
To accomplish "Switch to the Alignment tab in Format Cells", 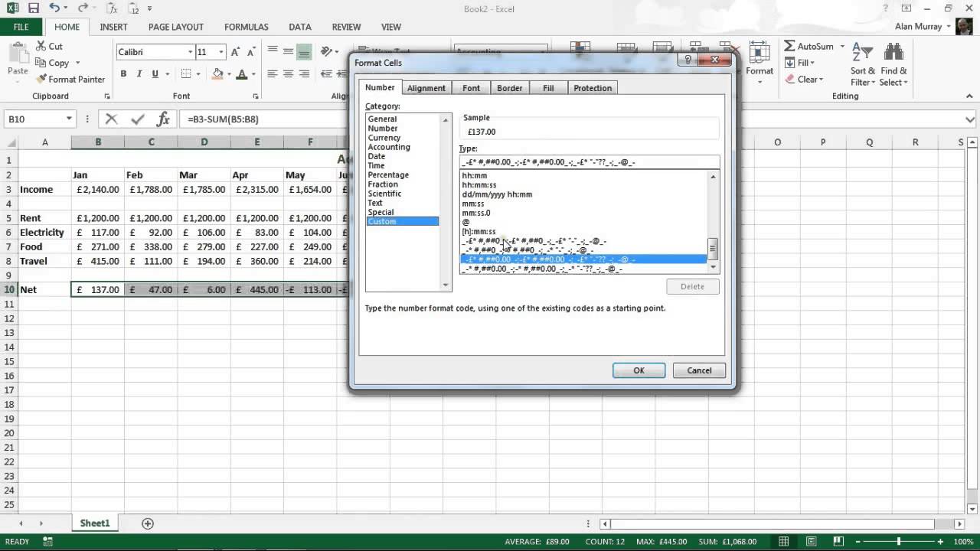I will click(x=426, y=88).
